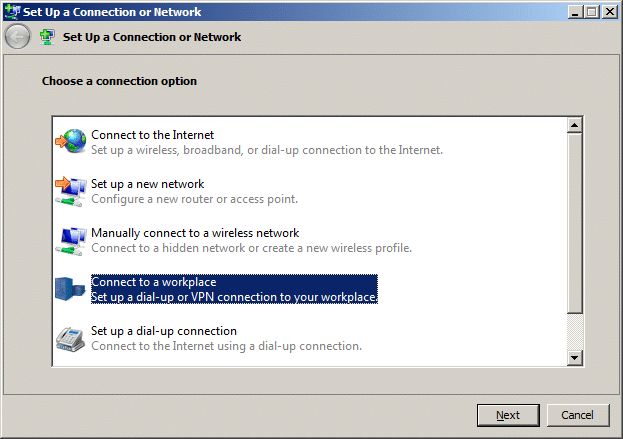Maximize the Set Up a Connection window

click(592, 12)
